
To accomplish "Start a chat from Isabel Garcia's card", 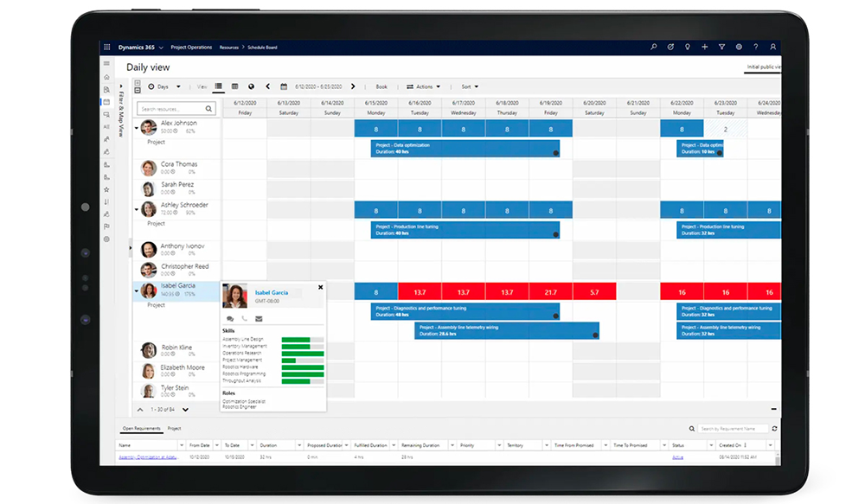I will (230, 319).
